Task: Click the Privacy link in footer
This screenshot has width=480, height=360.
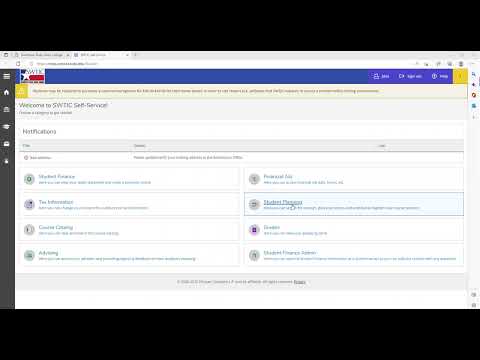Action: (x=300, y=282)
